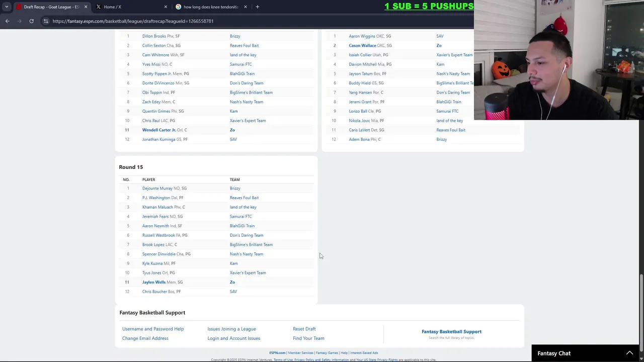Close the knee tendonitis search tab
644x362 pixels.
tap(246, 7)
